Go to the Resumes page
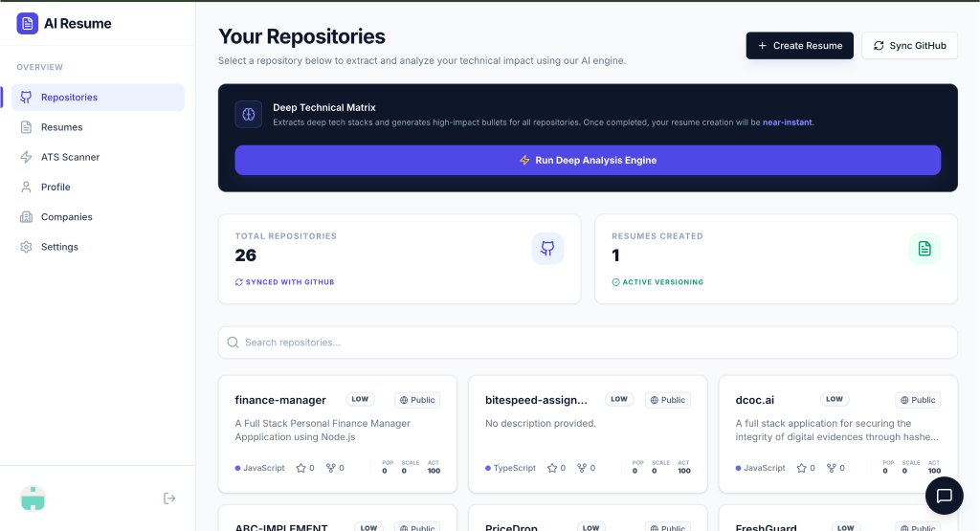This screenshot has width=980, height=531. (x=98, y=127)
